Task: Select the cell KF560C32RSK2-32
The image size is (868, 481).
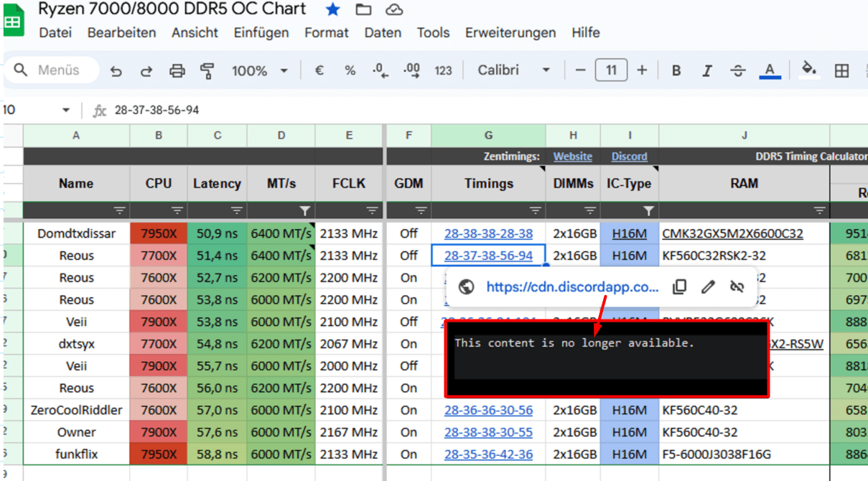Action: click(744, 256)
